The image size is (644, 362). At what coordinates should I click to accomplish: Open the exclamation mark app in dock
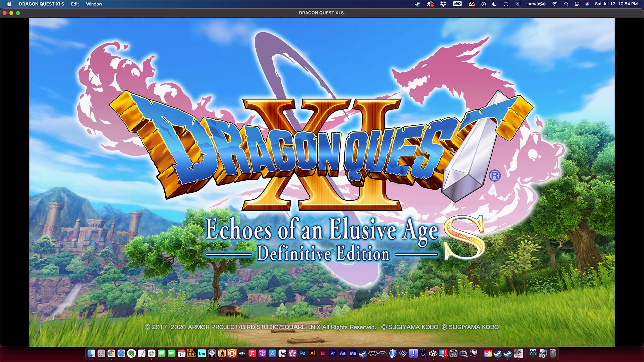coord(413,353)
